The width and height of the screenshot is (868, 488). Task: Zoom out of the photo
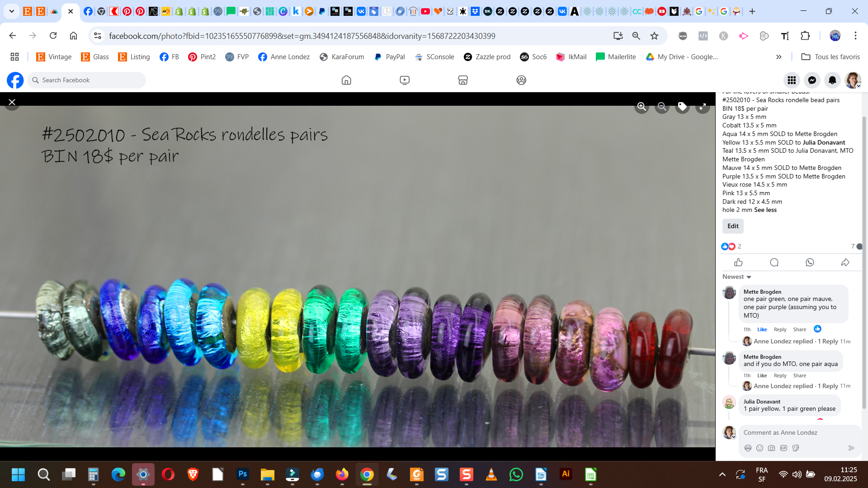662,107
